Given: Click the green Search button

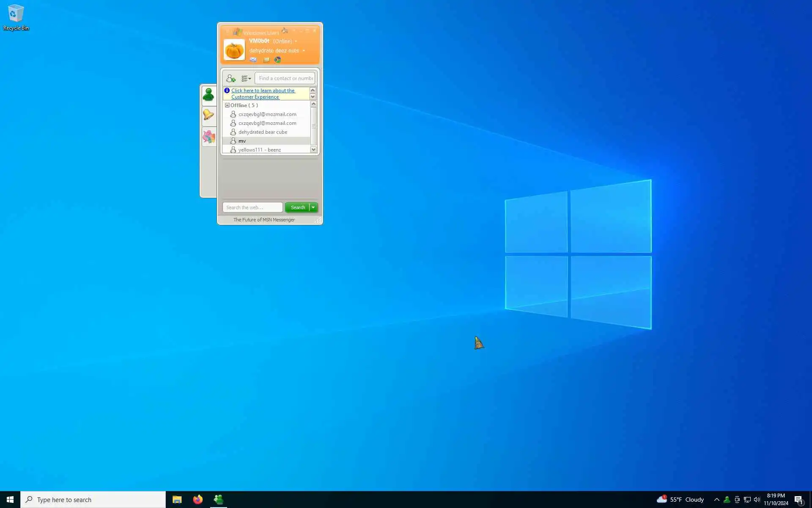Looking at the screenshot, I should pyautogui.click(x=297, y=207).
